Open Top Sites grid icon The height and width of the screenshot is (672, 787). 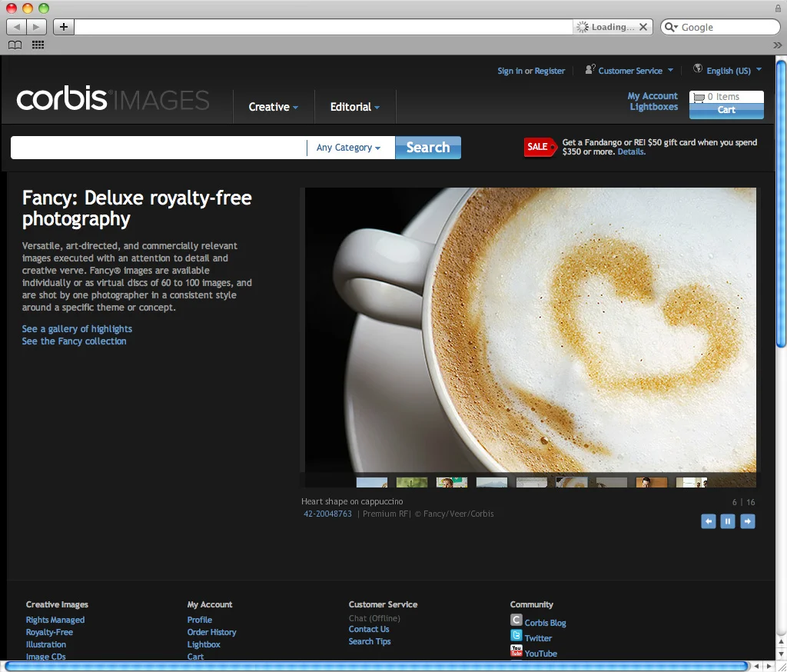click(x=38, y=45)
